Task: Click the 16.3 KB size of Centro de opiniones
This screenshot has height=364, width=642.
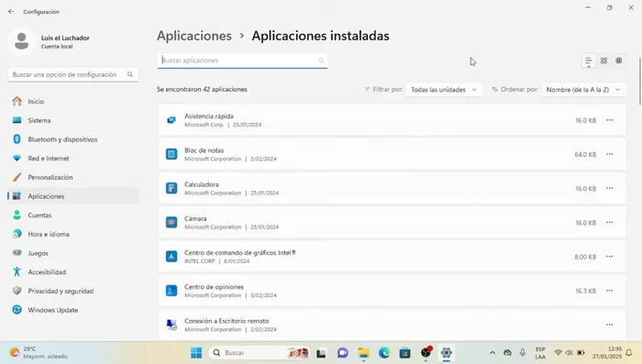Action: click(x=585, y=291)
